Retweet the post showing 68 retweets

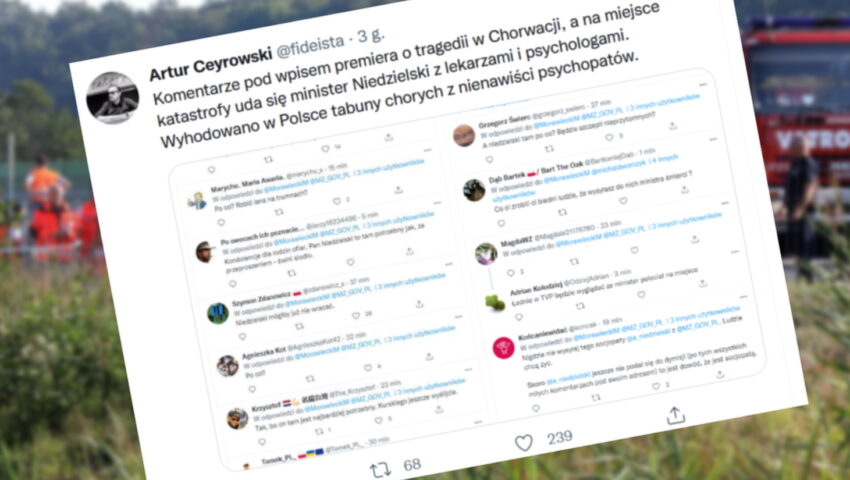pyautogui.click(x=381, y=470)
